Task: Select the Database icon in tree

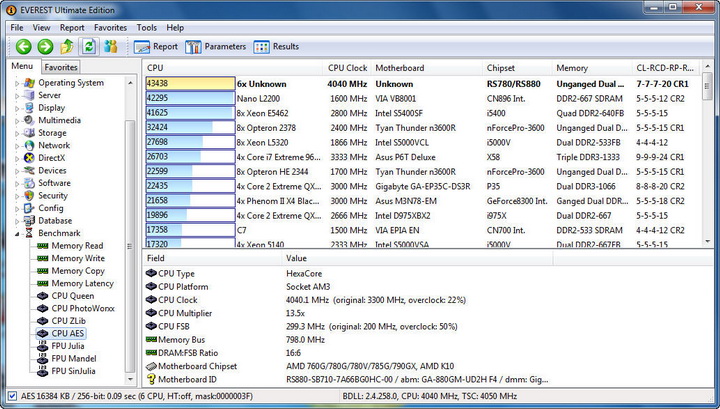Action: 29,220
